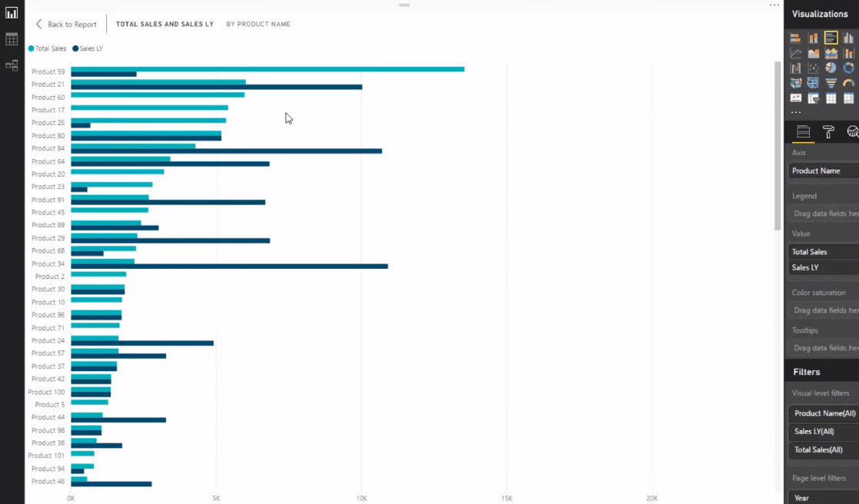
Task: Select the line chart visual
Action: (795, 53)
